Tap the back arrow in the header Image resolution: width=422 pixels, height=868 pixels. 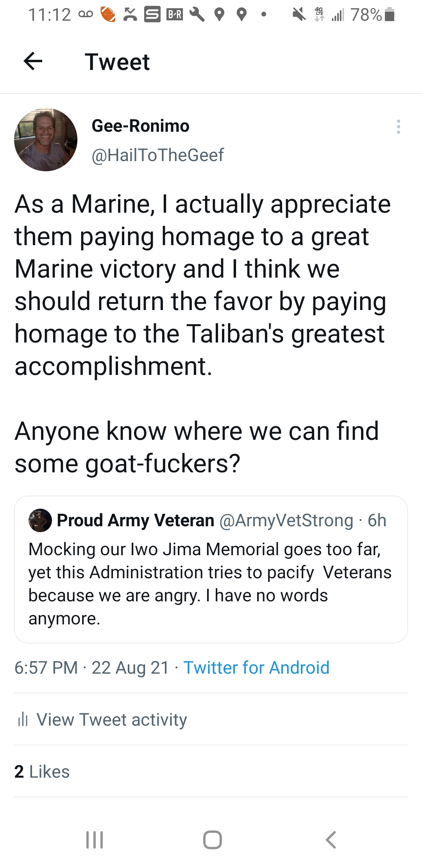pos(33,61)
